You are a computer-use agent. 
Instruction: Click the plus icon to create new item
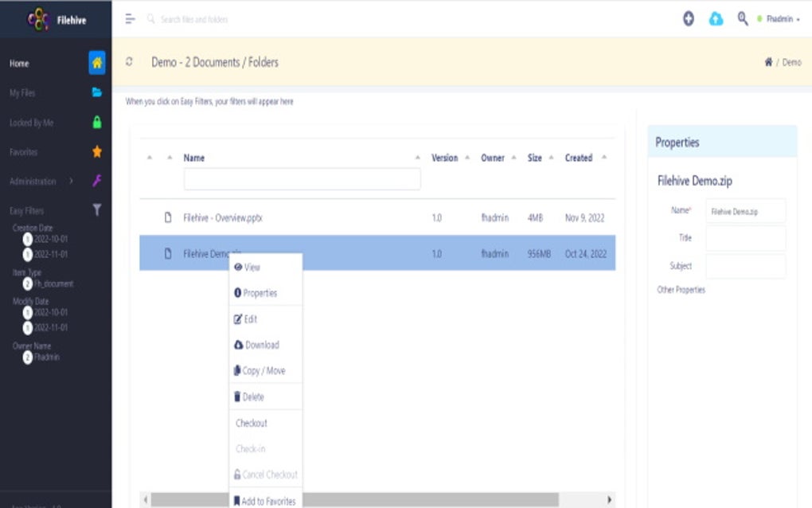pos(689,18)
